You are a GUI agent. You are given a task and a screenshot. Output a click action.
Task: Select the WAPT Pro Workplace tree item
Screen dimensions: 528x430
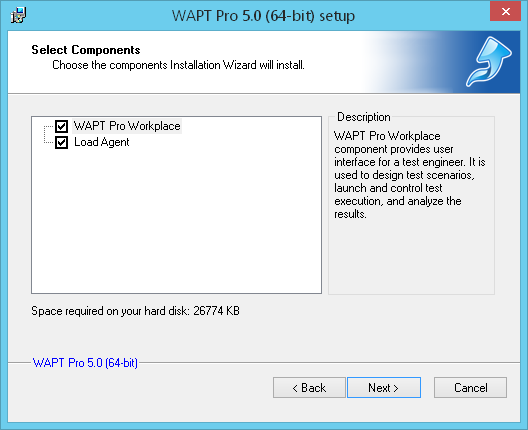click(x=127, y=126)
